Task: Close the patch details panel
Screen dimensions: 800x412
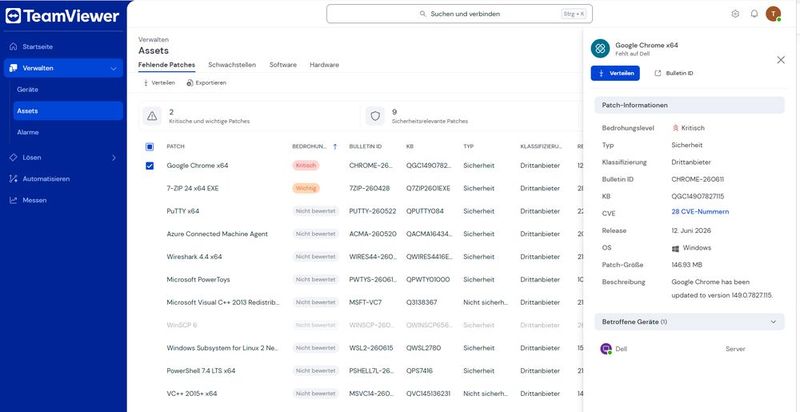Action: click(781, 60)
